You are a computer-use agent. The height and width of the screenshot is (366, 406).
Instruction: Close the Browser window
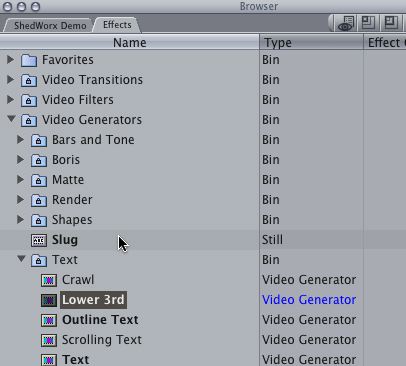tap(7, 6)
